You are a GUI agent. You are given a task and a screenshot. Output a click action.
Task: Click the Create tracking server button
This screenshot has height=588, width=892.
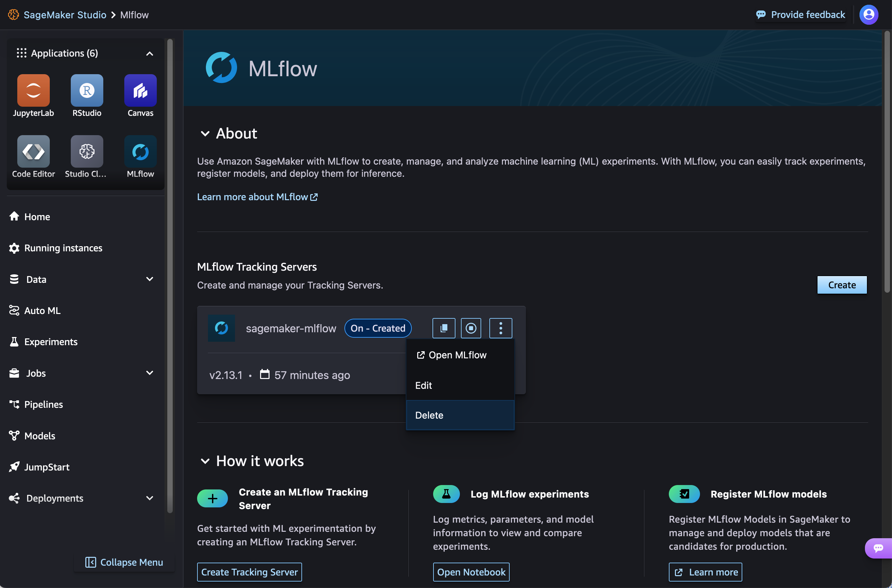click(x=249, y=572)
